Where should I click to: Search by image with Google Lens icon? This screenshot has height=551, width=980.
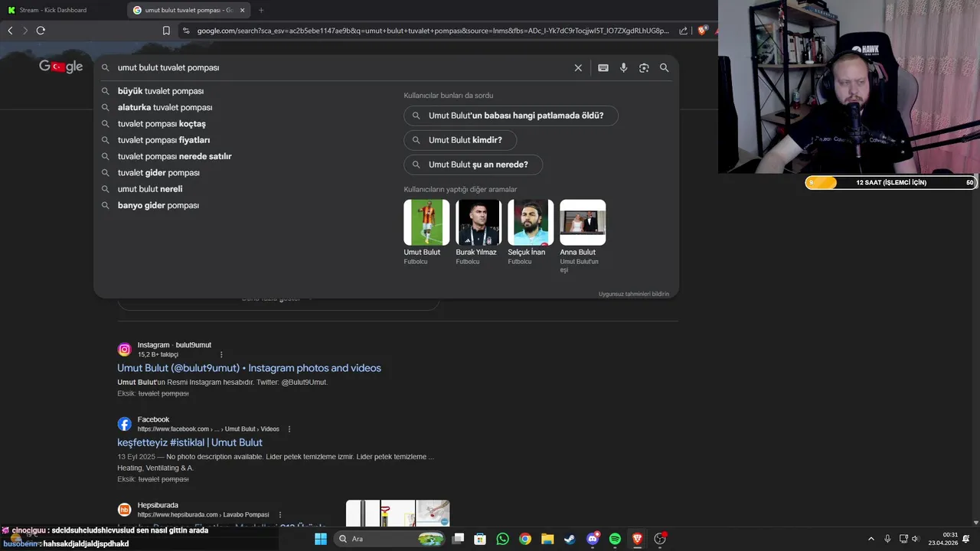(x=644, y=67)
